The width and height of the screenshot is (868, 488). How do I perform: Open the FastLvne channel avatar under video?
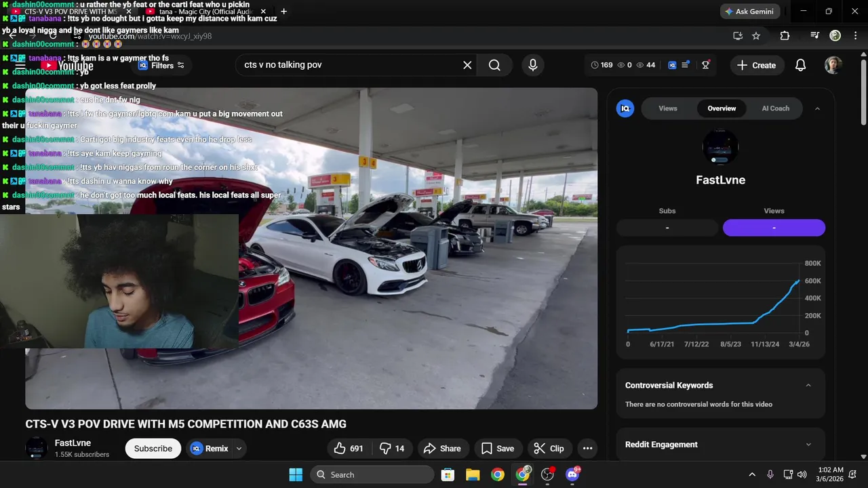point(37,448)
